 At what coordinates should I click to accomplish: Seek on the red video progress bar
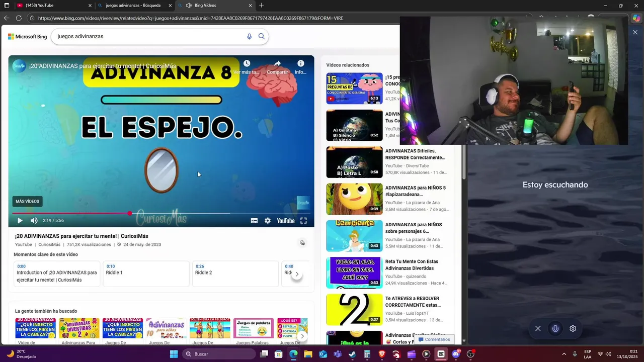click(x=161, y=214)
